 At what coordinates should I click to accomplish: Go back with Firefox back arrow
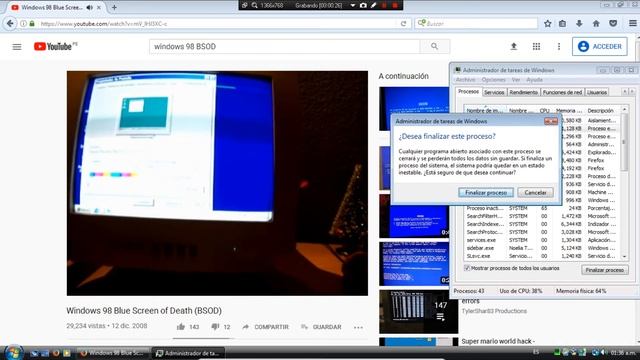[x=10, y=24]
